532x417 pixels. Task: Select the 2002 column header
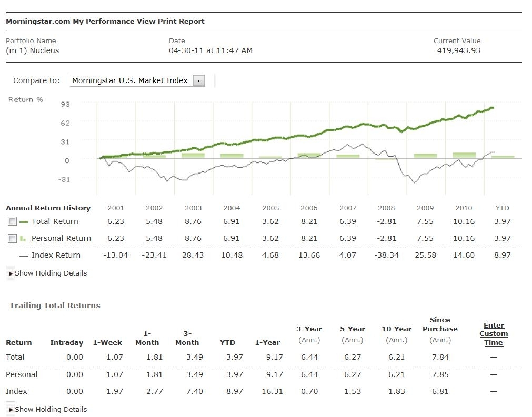pyautogui.click(x=154, y=208)
